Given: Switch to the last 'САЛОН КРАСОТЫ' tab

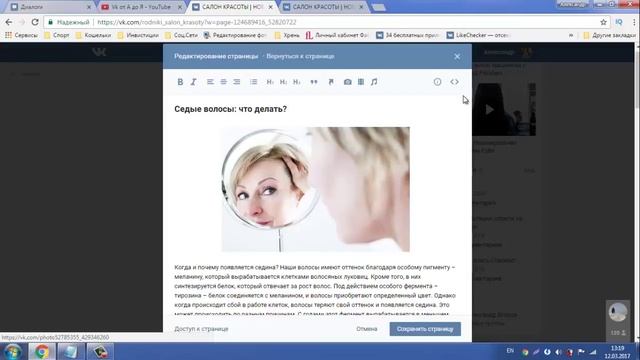Looking at the screenshot, I should pyautogui.click(x=322, y=7).
